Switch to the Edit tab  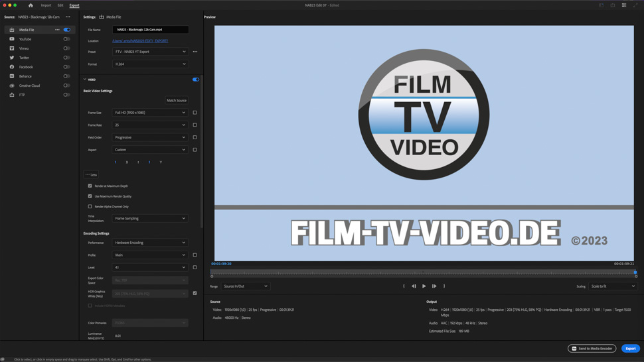60,5
